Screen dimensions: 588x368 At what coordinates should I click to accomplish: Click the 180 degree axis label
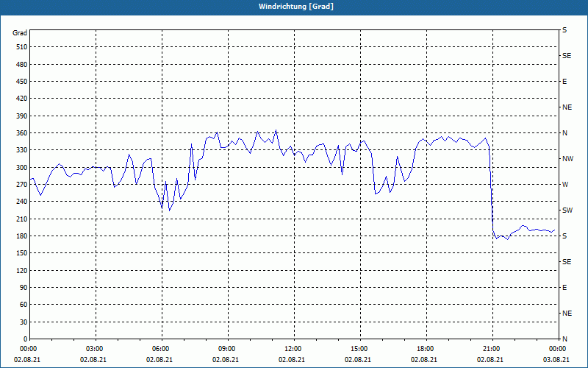click(x=22, y=236)
